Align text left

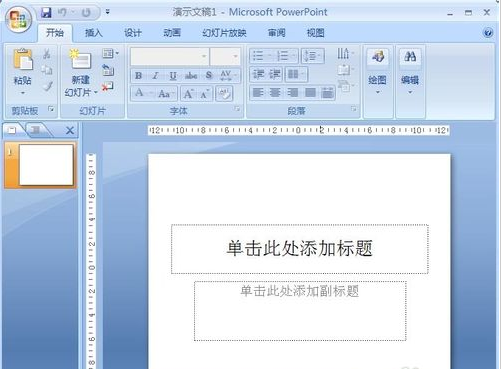pyautogui.click(x=258, y=92)
